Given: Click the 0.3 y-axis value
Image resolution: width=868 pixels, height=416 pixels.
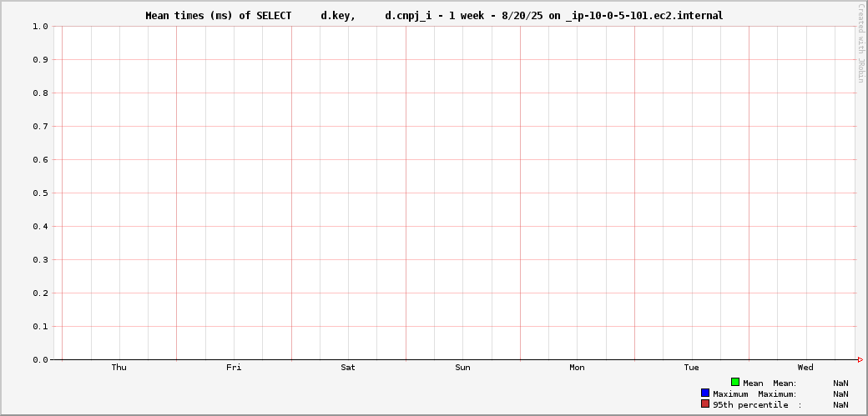Looking at the screenshot, I should pos(40,260).
